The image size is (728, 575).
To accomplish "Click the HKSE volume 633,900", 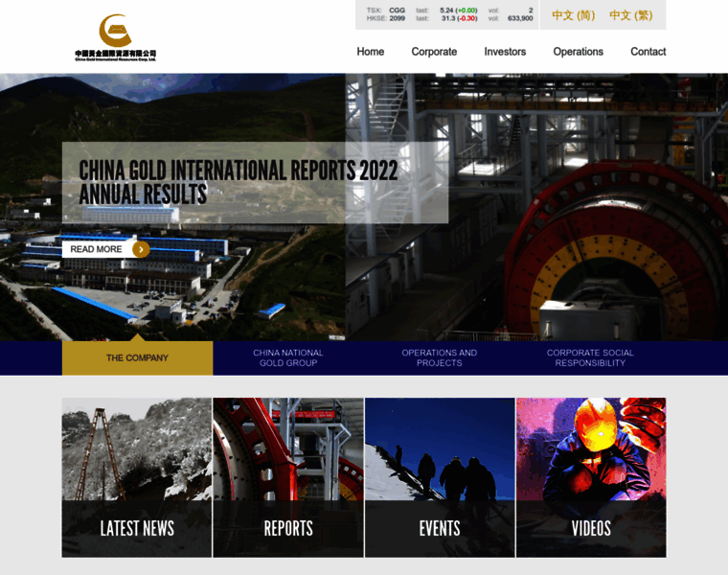I will click(520, 18).
